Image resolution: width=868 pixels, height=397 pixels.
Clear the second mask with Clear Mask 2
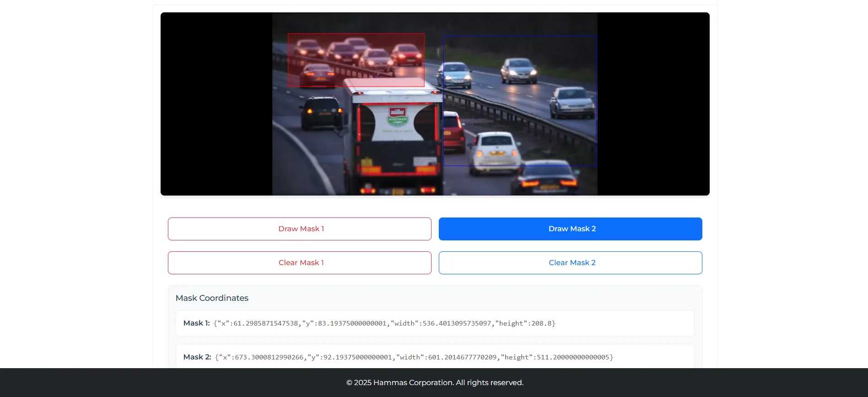[x=570, y=263]
